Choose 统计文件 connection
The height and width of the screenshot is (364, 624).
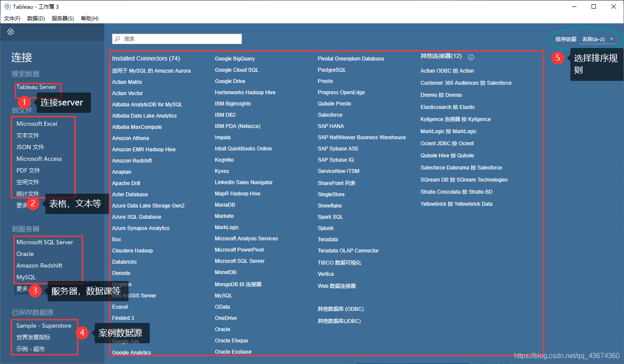pyautogui.click(x=28, y=194)
